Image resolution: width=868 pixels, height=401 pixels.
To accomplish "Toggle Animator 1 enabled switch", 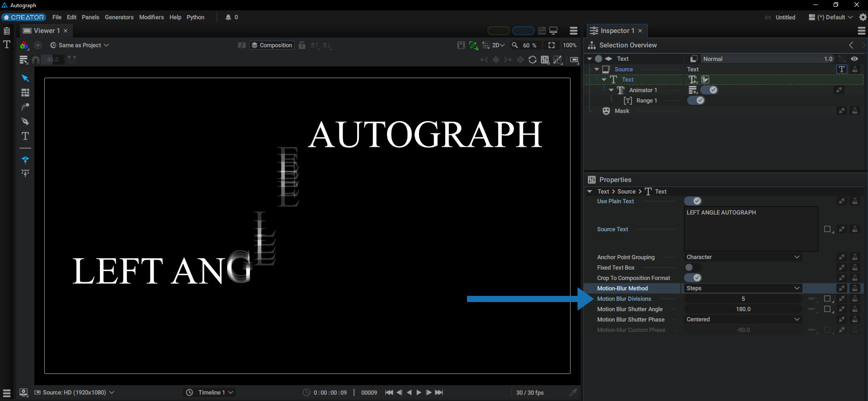I will [709, 90].
